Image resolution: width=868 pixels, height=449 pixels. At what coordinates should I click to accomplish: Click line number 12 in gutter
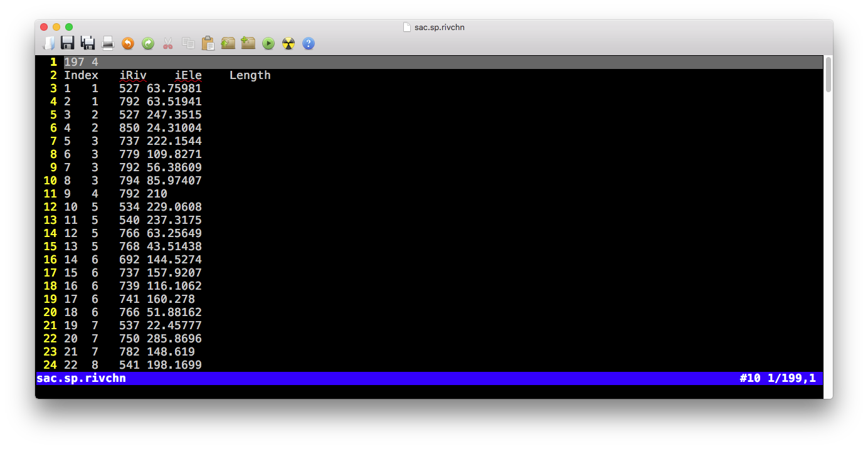coord(50,207)
